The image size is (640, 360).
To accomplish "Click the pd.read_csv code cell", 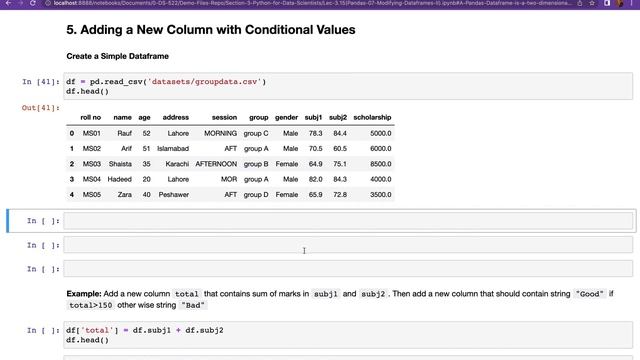I will pos(348,86).
